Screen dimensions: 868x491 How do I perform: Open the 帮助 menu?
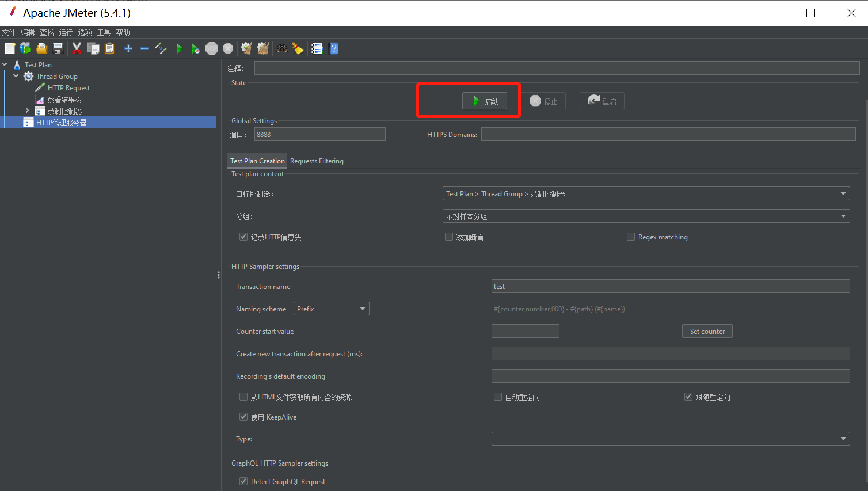(x=123, y=32)
